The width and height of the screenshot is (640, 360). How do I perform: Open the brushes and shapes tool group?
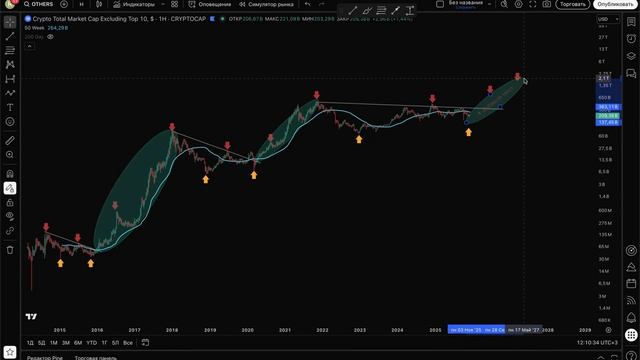coord(10,93)
